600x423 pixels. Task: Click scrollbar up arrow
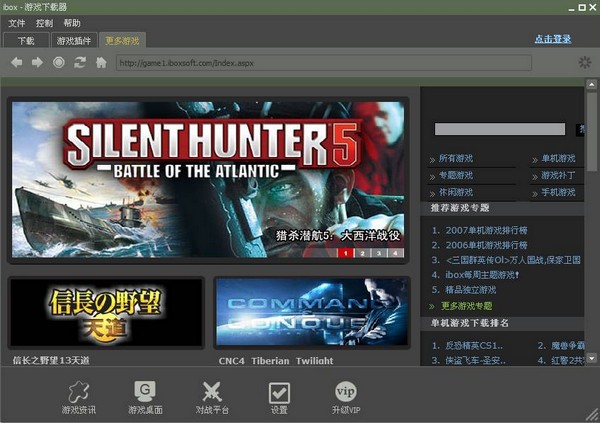point(592,84)
